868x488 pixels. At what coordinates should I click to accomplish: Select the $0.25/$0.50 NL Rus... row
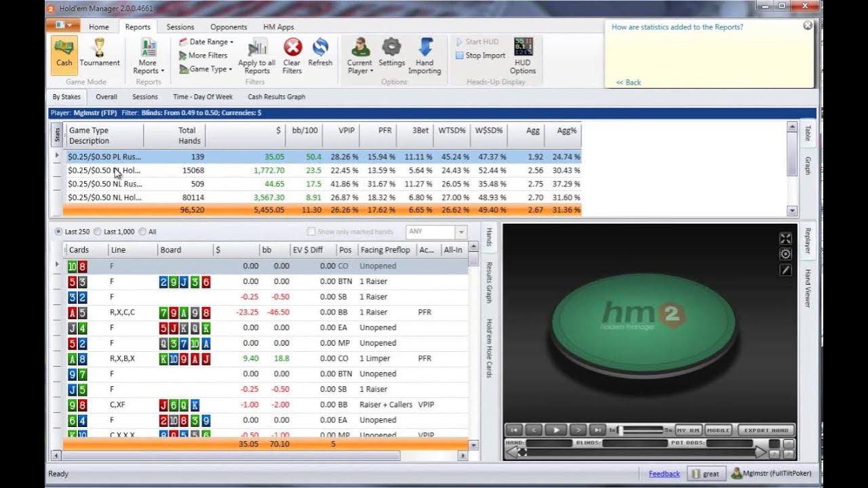[322, 184]
